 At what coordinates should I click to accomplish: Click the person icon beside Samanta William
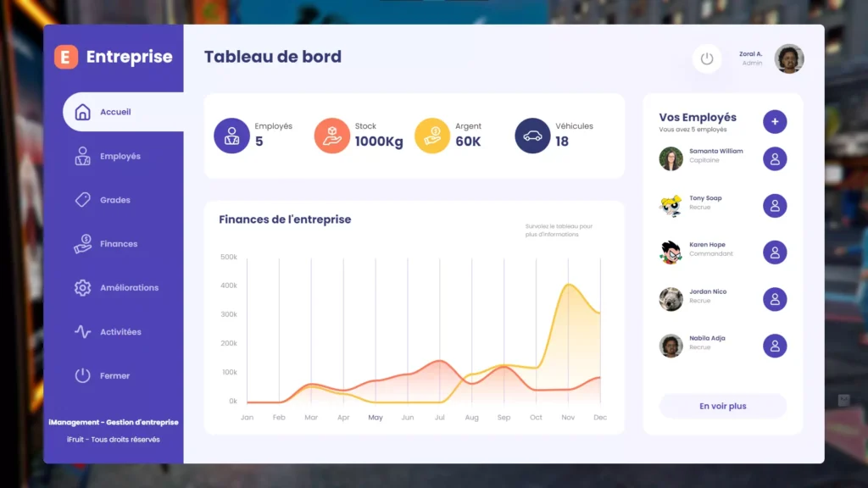(x=775, y=158)
